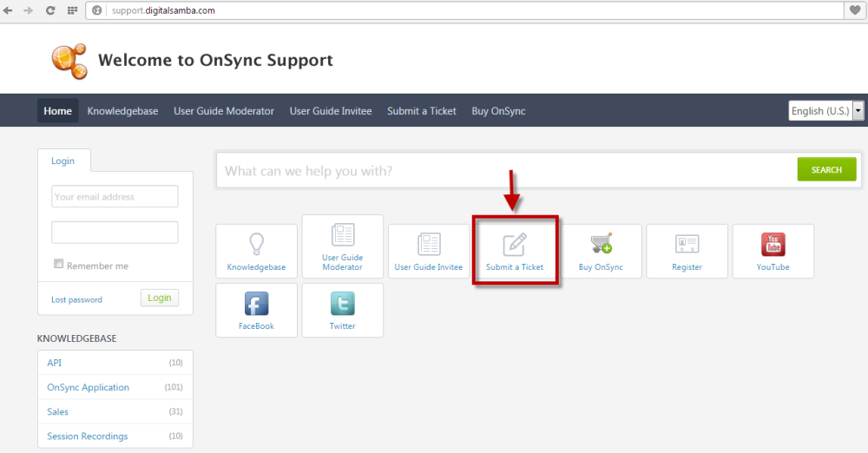Image resolution: width=868 pixels, height=453 pixels.
Task: Click the browser address bar URL
Action: 163,10
